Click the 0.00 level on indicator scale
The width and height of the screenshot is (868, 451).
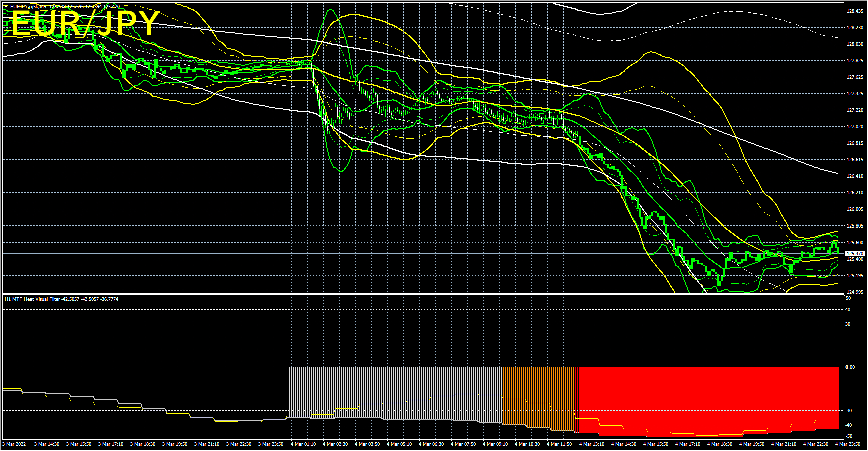point(850,367)
